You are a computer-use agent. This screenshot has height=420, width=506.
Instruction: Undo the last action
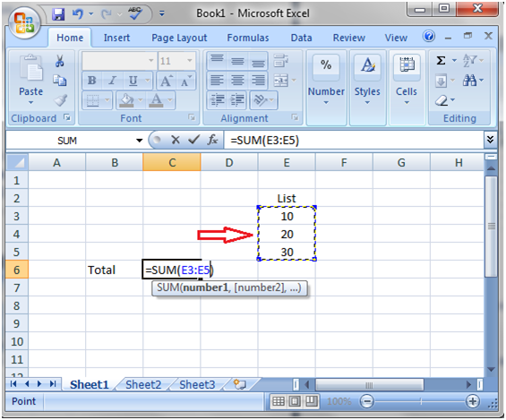click(x=77, y=13)
